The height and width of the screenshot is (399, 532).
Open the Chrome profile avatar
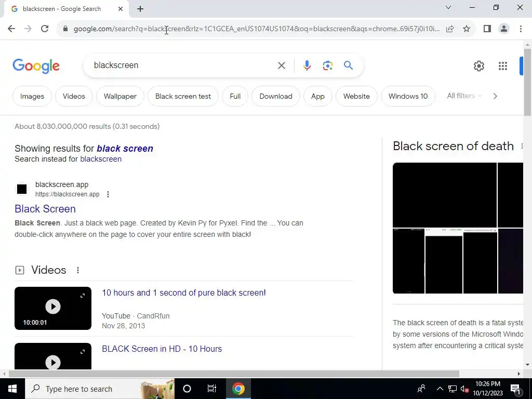coord(504,29)
